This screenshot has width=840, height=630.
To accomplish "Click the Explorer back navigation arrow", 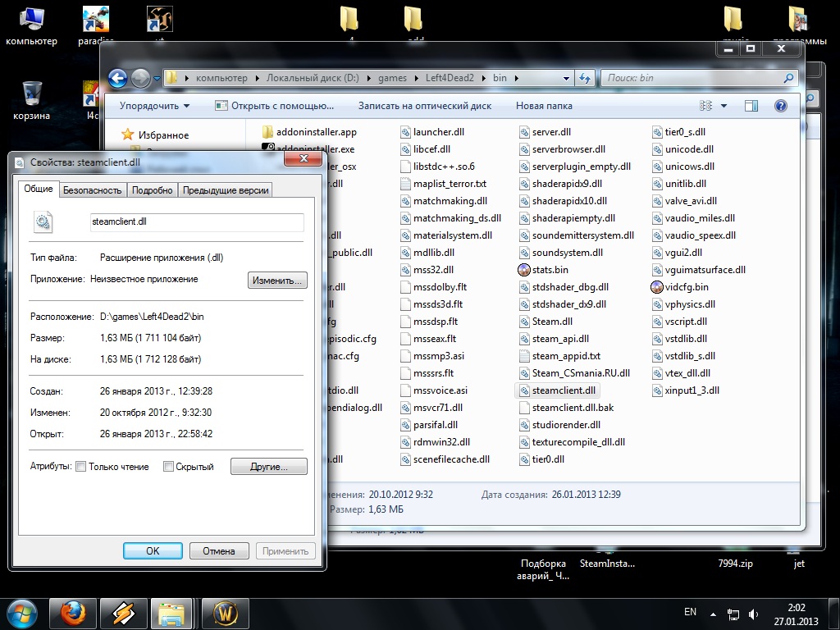I will click(x=118, y=79).
